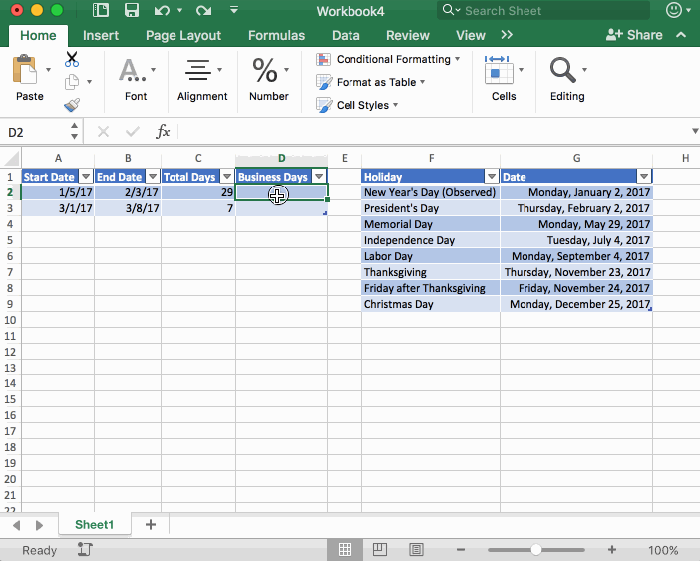The image size is (700, 561).
Task: Click the confirm checkmark in formula bar
Action: [x=133, y=132]
